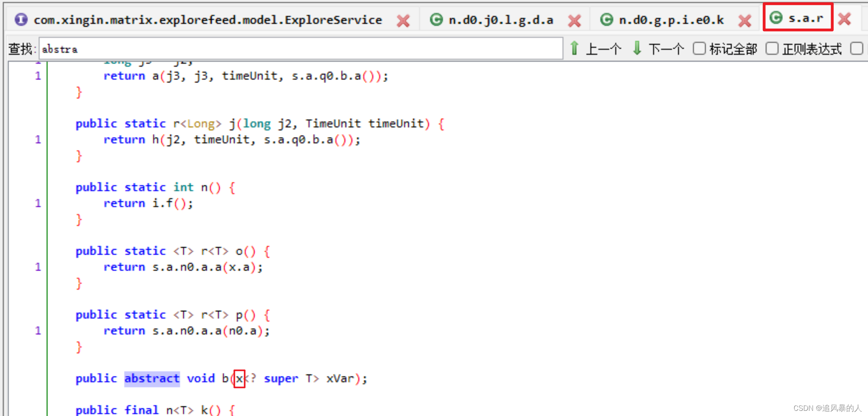The image size is (868, 416).
Task: Focus the search field containing abstra
Action: pos(301,49)
